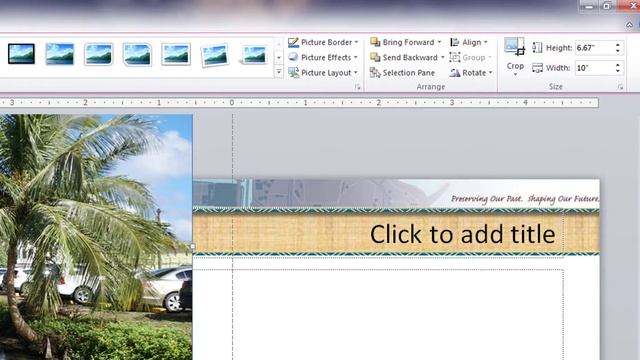The height and width of the screenshot is (360, 640).
Task: Click the Height icon beside its label
Action: (x=537, y=48)
